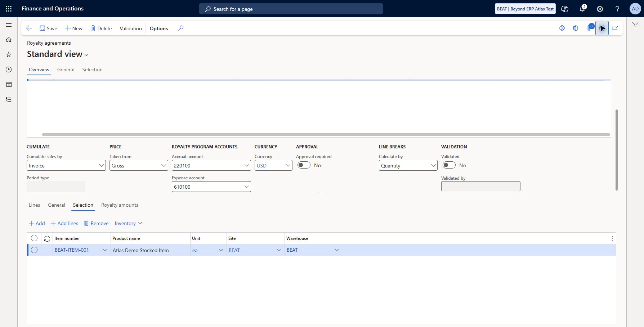Switch to Royalty amounts tab
The image size is (644, 327).
120,205
